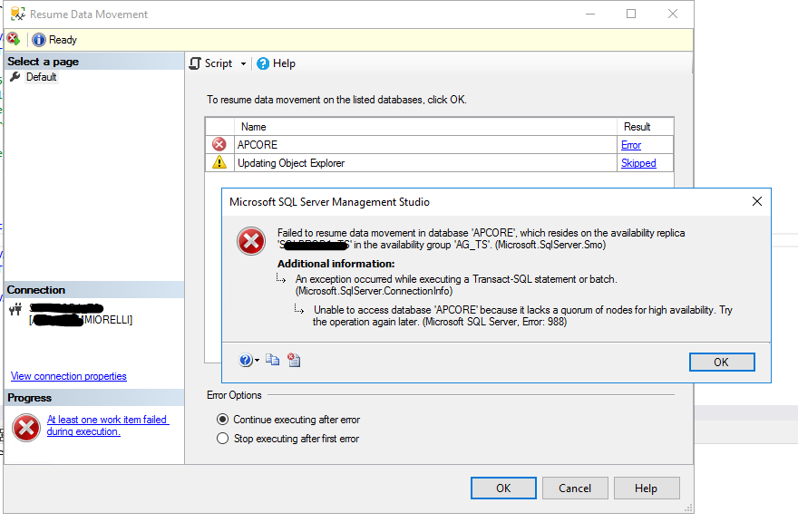The image size is (798, 532).
Task: Select the Default page
Action: (x=41, y=77)
